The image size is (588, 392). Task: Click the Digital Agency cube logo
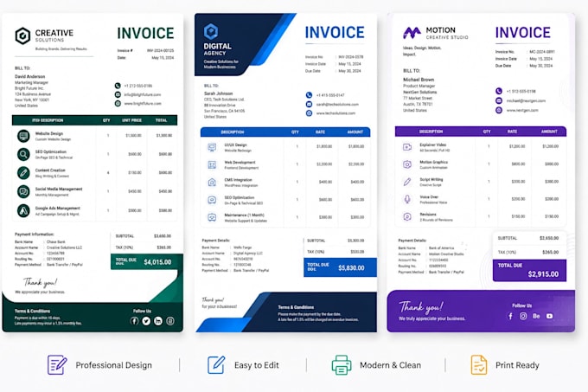tap(211, 31)
